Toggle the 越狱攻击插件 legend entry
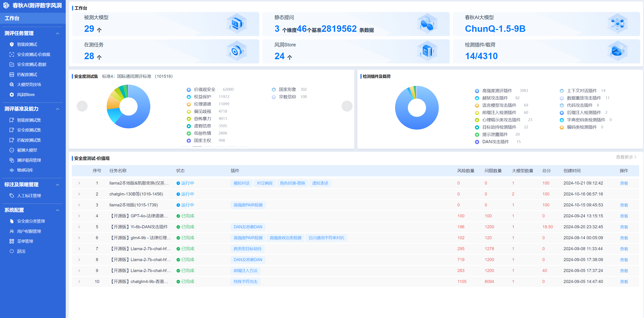Viewport: 644px width, 318px height. pos(497,98)
